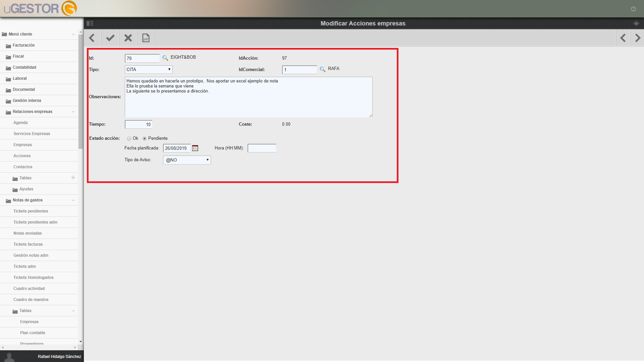The height and width of the screenshot is (362, 644).
Task: Select the Ok estado radio button
Action: pos(129,138)
